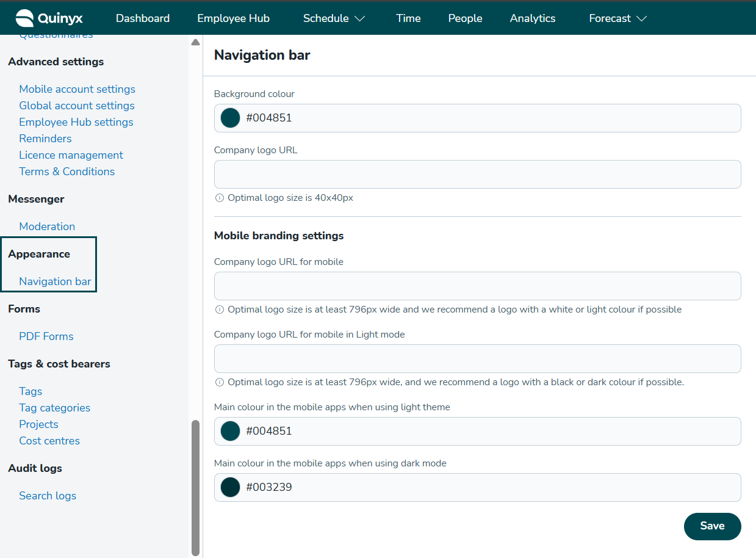Open the PDF Forms link
Viewport: 756px width, 558px height.
(46, 336)
